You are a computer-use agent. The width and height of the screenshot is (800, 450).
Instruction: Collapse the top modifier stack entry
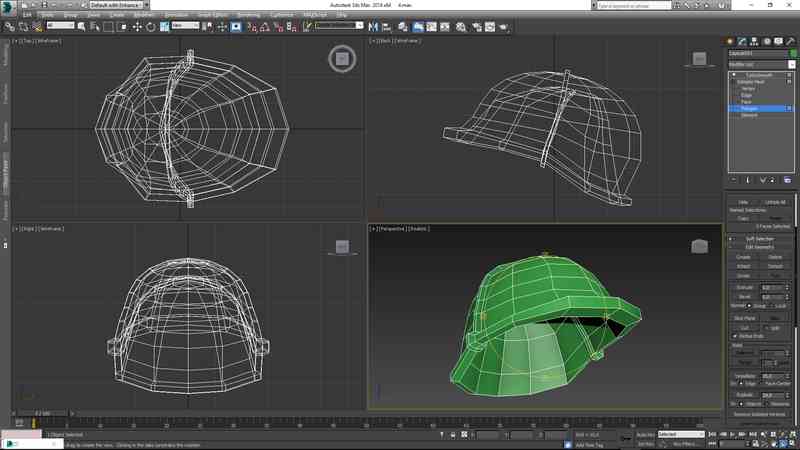734,75
